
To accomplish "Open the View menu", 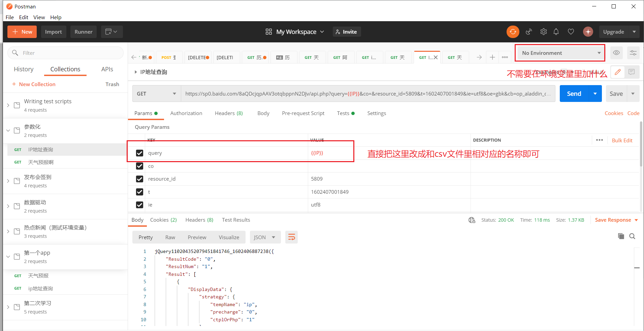I will [x=39, y=17].
